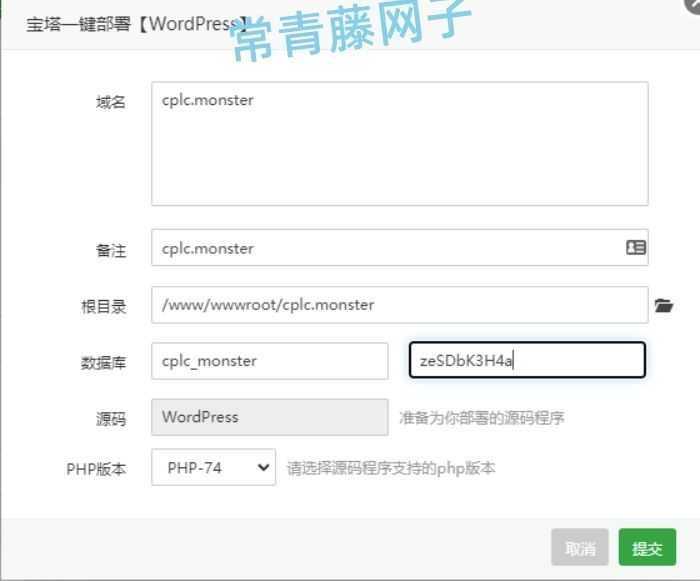This screenshot has height=581, width=700.
Task: Close the WordPress deployment dialog
Action: coord(693,5)
